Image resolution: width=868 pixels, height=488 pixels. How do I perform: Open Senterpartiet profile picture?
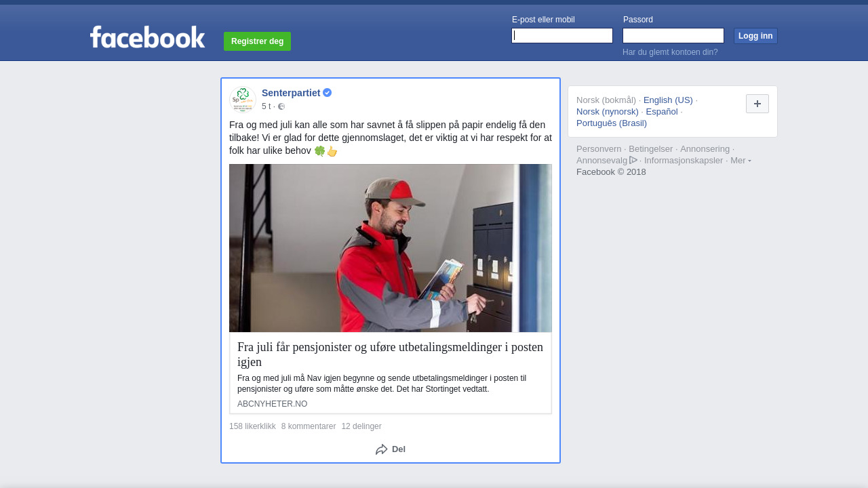pyautogui.click(x=243, y=100)
